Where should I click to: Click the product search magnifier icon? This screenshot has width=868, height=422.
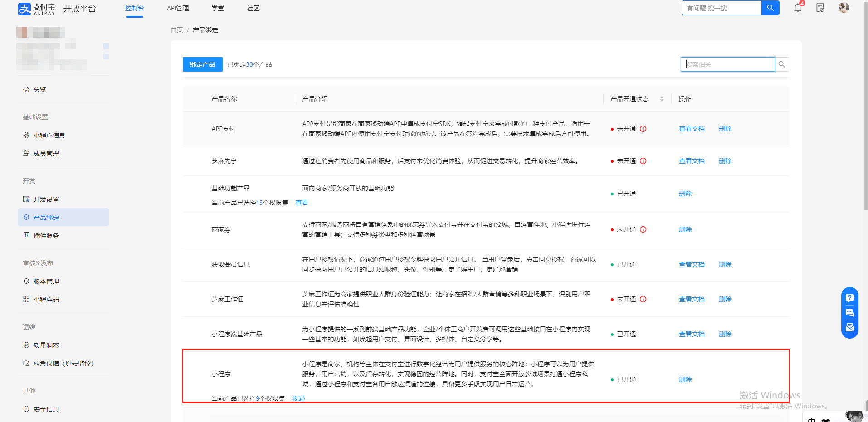[782, 64]
